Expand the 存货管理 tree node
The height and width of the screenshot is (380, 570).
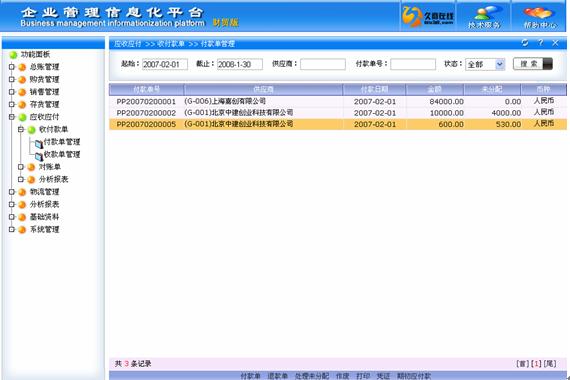[12, 104]
